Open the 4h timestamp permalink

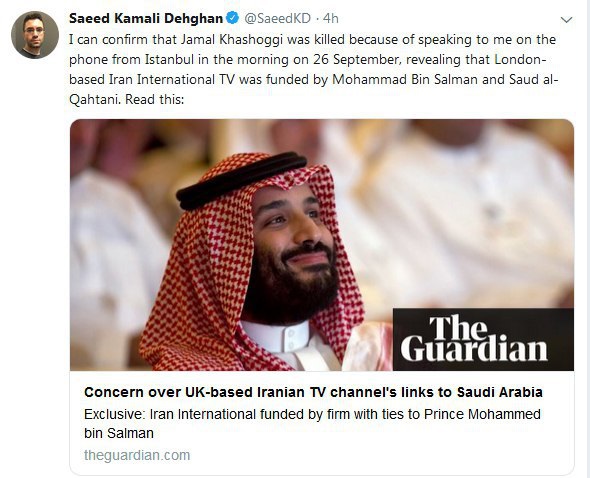331,18
